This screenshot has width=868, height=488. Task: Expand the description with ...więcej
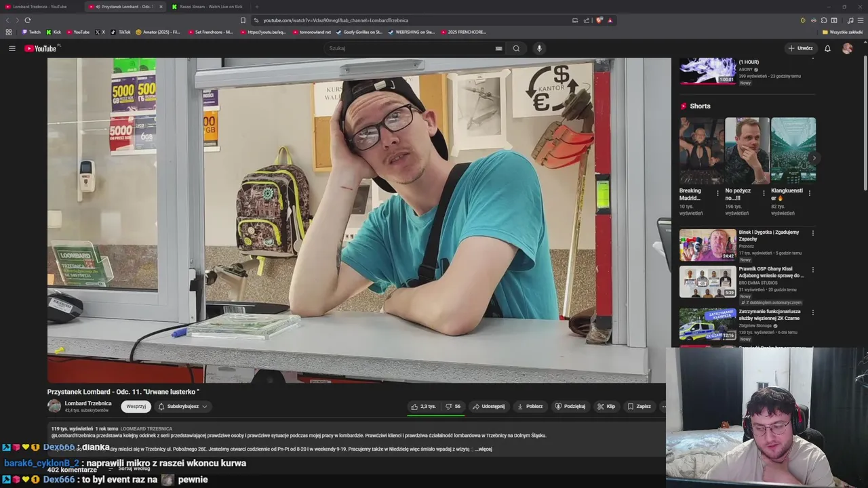[484, 449]
